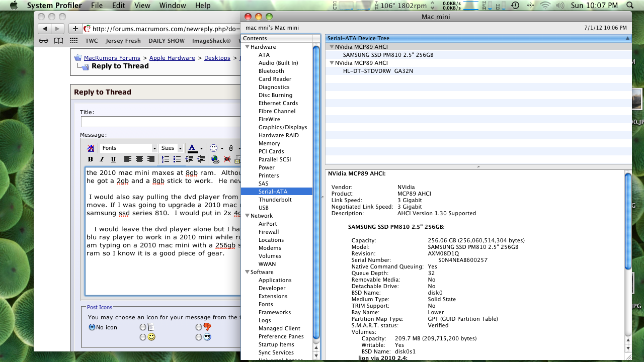Collapse the Network section in Contents
This screenshot has width=644, height=362.
pyautogui.click(x=247, y=216)
